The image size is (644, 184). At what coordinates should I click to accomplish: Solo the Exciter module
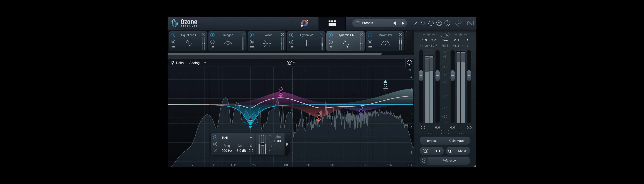252,42
